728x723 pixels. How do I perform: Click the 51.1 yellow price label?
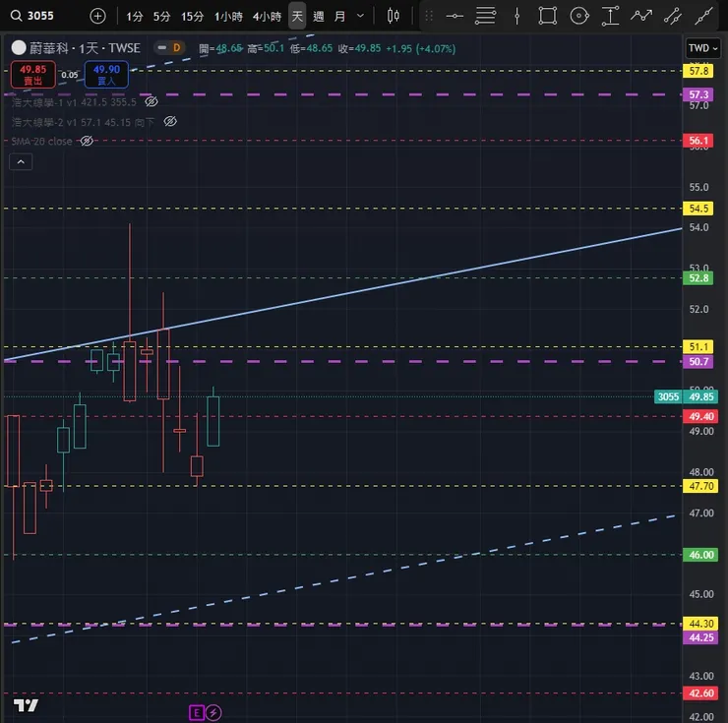[698, 347]
